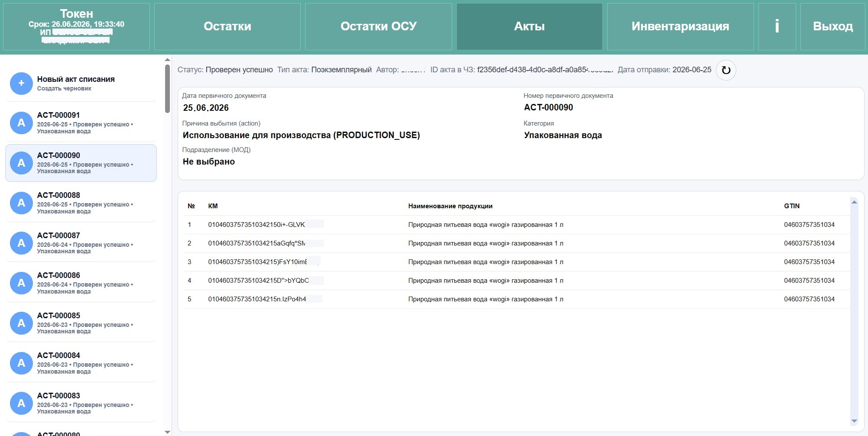868x436 pixels.
Task: Click document number ACT-000090 in details
Action: coord(549,107)
